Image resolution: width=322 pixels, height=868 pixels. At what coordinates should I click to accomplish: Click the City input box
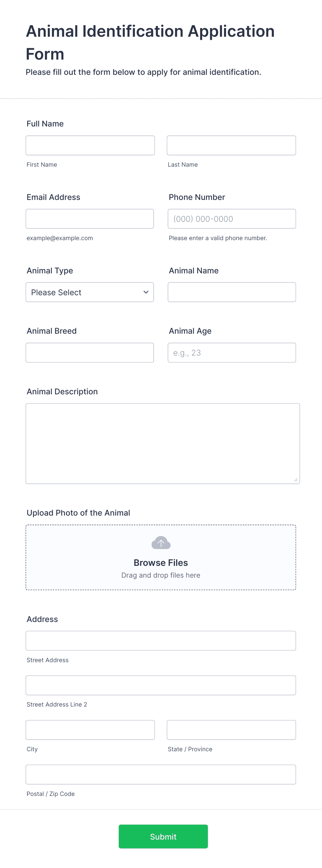90,730
